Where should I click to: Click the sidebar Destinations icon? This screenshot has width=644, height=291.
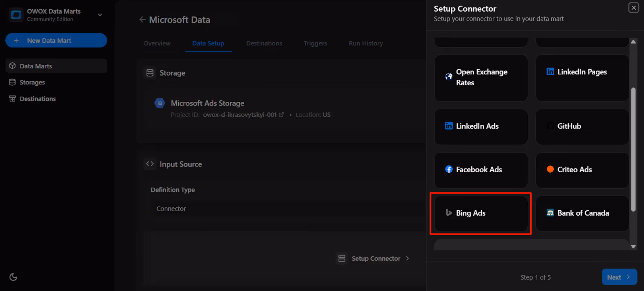pos(12,99)
